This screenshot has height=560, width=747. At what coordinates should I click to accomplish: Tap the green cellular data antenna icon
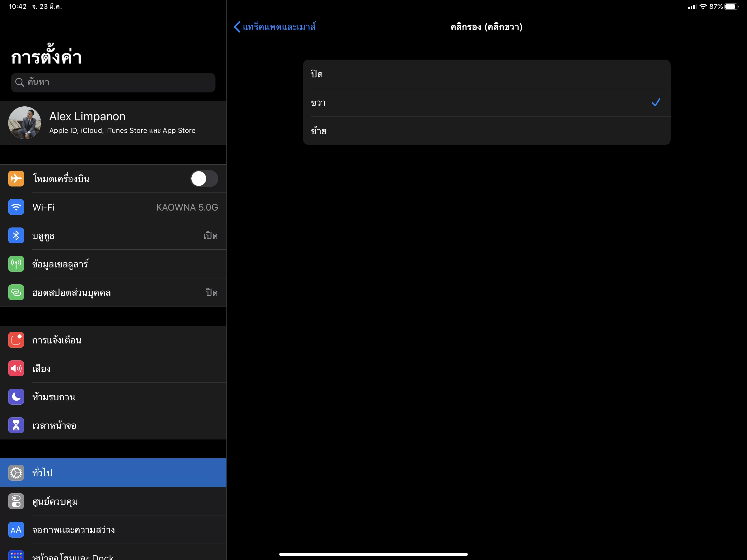(16, 264)
